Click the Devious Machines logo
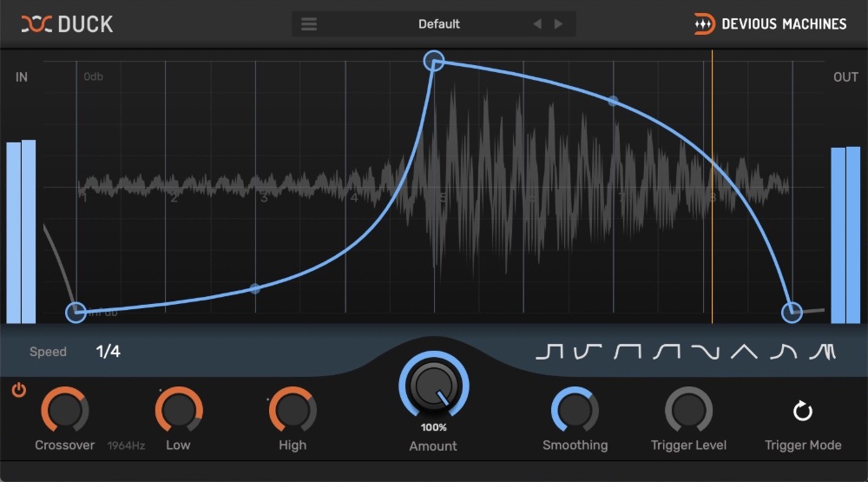This screenshot has height=482, width=868. (x=770, y=23)
